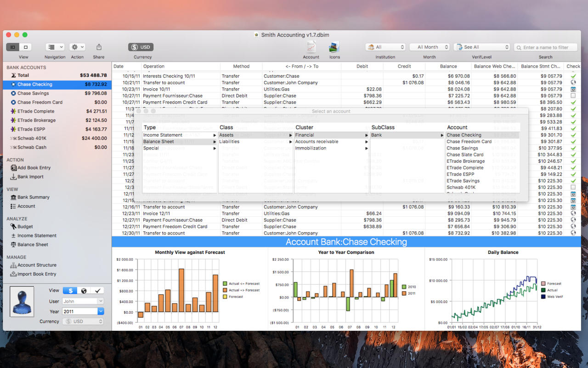Select the checkmark View segment at bottom left

click(97, 291)
